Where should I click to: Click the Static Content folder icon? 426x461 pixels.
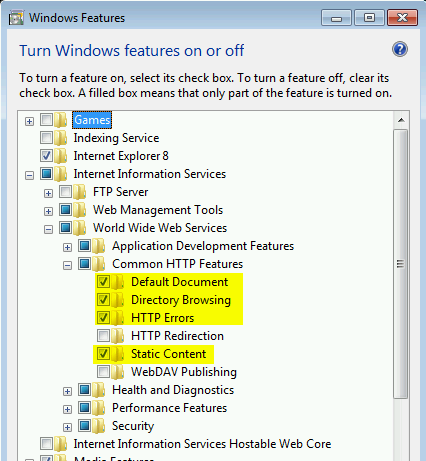click(x=118, y=354)
